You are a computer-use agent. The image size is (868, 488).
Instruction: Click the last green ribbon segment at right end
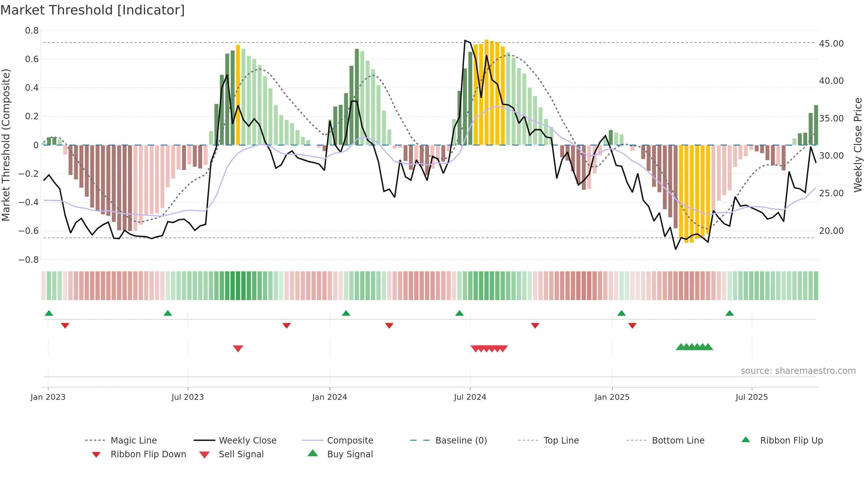tap(816, 286)
